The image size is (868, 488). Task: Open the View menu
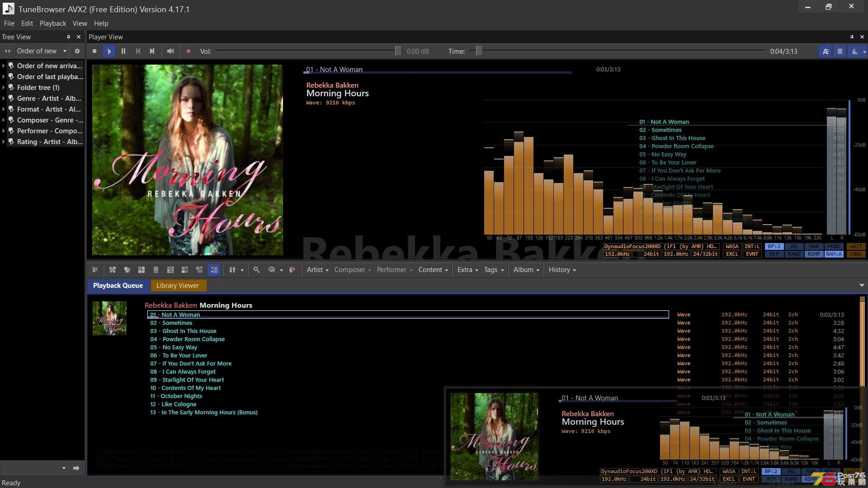(80, 23)
